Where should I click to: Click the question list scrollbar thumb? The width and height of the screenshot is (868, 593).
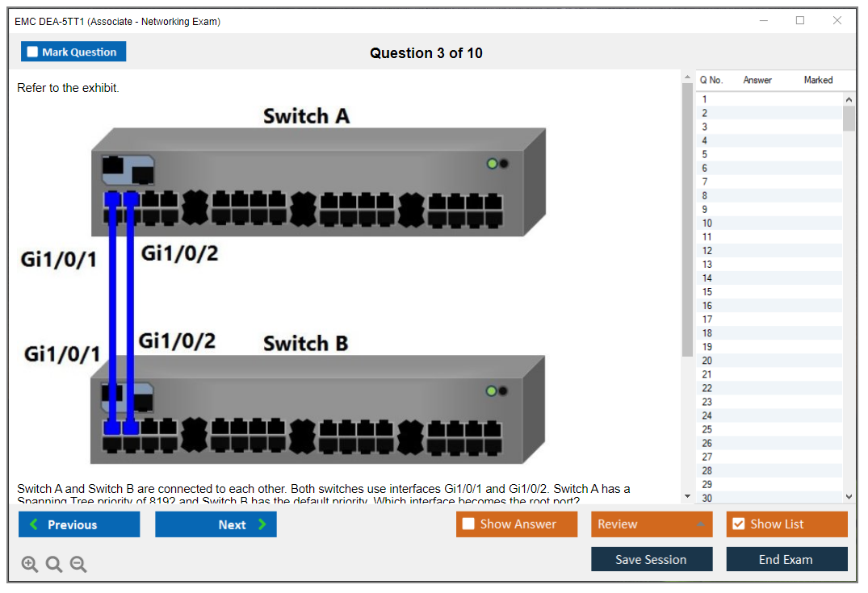849,119
